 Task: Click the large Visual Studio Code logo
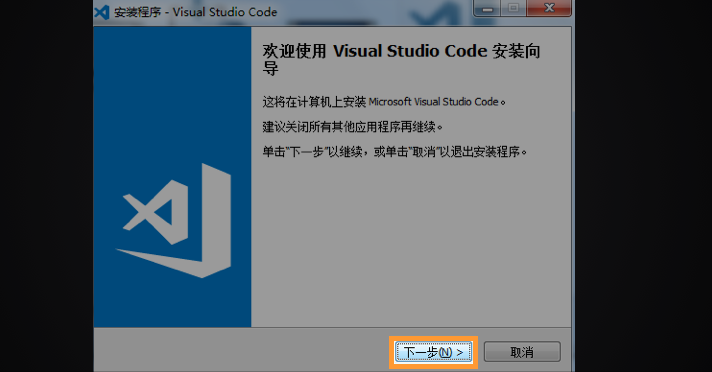(x=174, y=220)
